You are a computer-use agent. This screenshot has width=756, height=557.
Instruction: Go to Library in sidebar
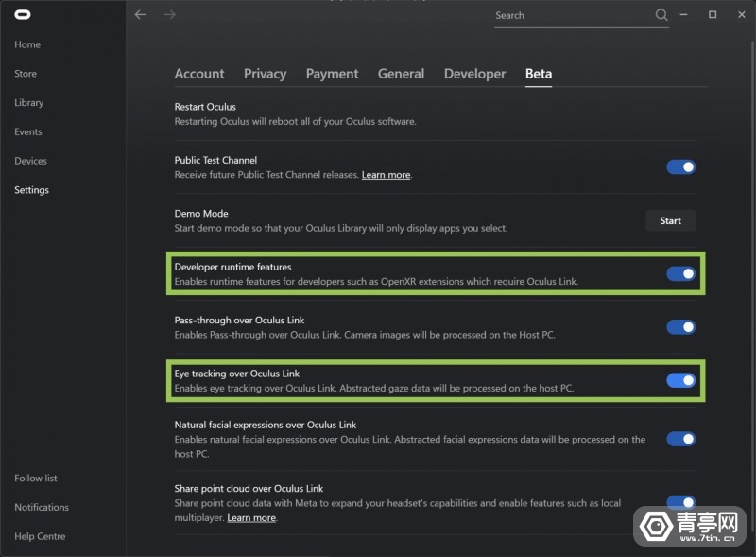click(x=29, y=103)
